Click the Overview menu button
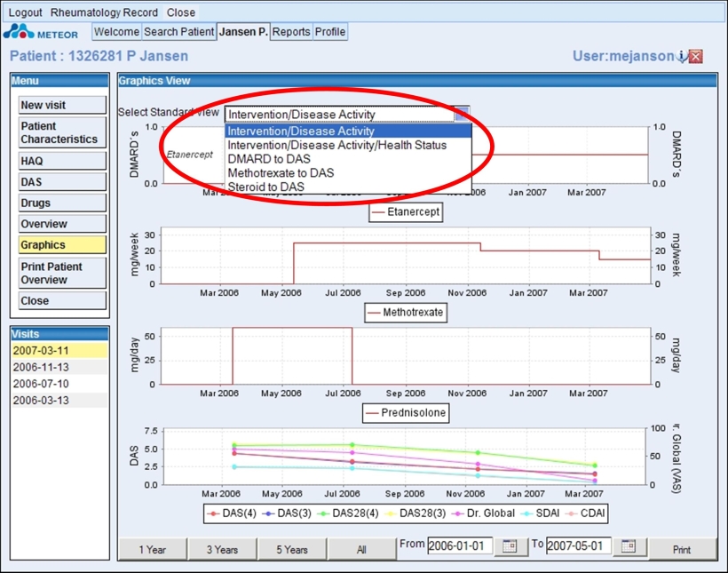Image resolution: width=728 pixels, height=573 pixels. [x=62, y=224]
